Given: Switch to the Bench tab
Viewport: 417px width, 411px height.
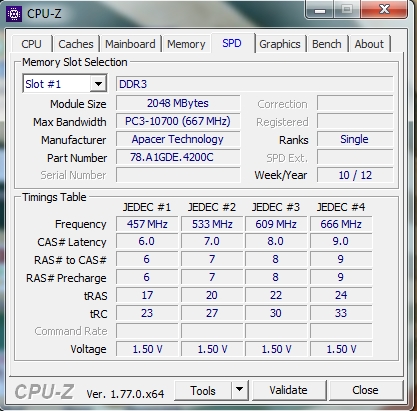Looking at the screenshot, I should 327,44.
